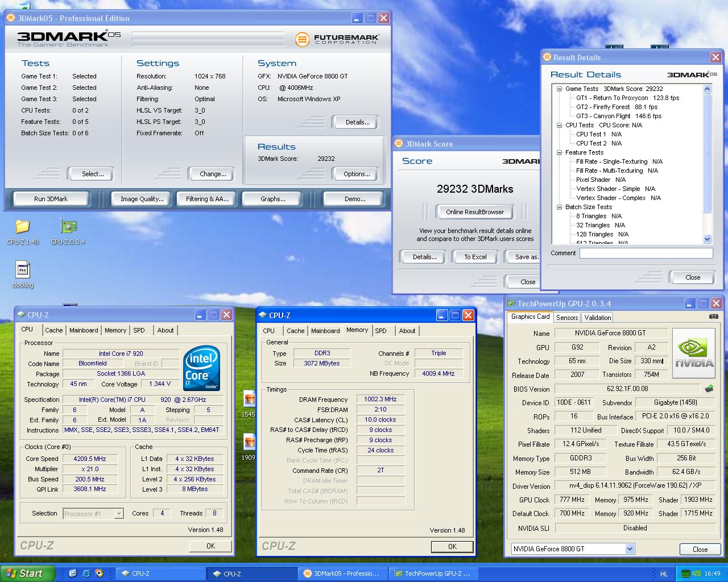This screenshot has width=728, height=582.
Task: Open the CPU-Z 1.48 desktop folder
Action: tap(22, 227)
